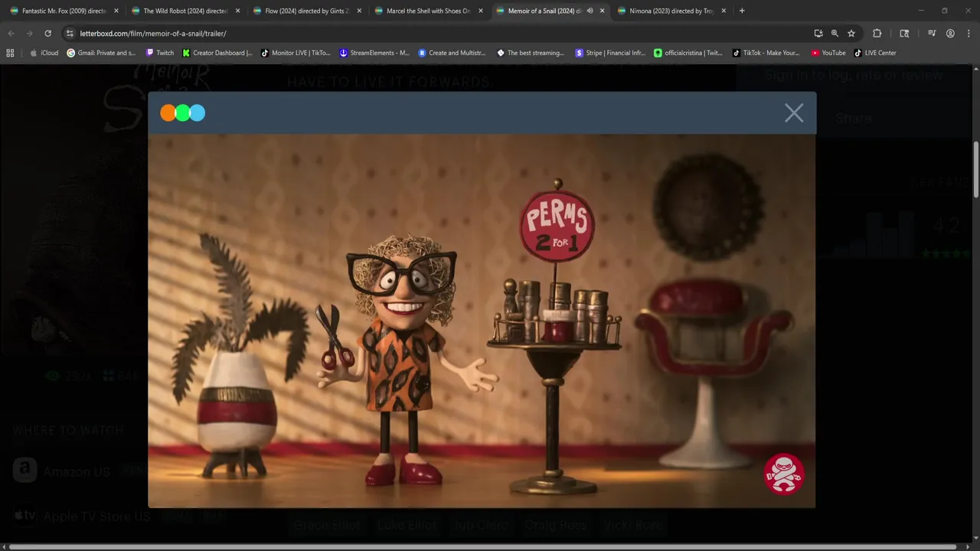Screen dimensions: 980x551
Task: Open the Twitch bookmark
Action: click(159, 53)
